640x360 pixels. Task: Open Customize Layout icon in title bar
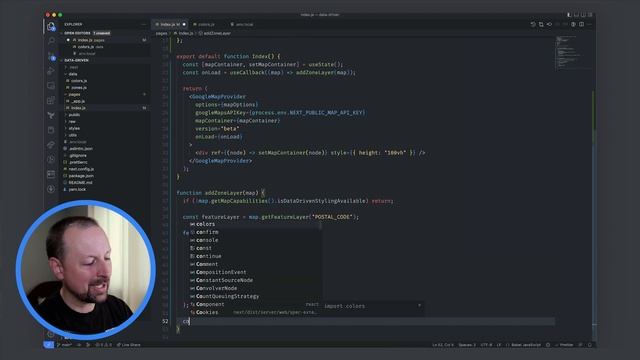590,15
